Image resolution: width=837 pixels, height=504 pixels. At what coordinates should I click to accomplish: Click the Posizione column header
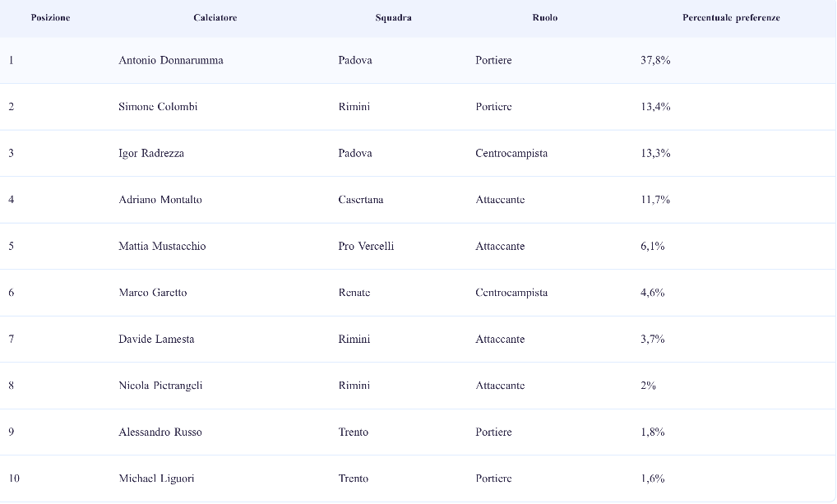[x=50, y=17]
